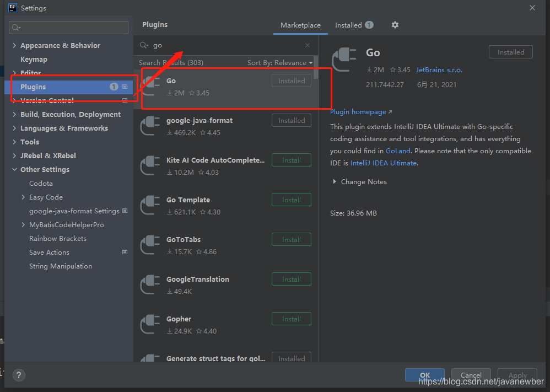The width and height of the screenshot is (550, 392).
Task: Click the plugins settings gear icon
Action: (395, 25)
